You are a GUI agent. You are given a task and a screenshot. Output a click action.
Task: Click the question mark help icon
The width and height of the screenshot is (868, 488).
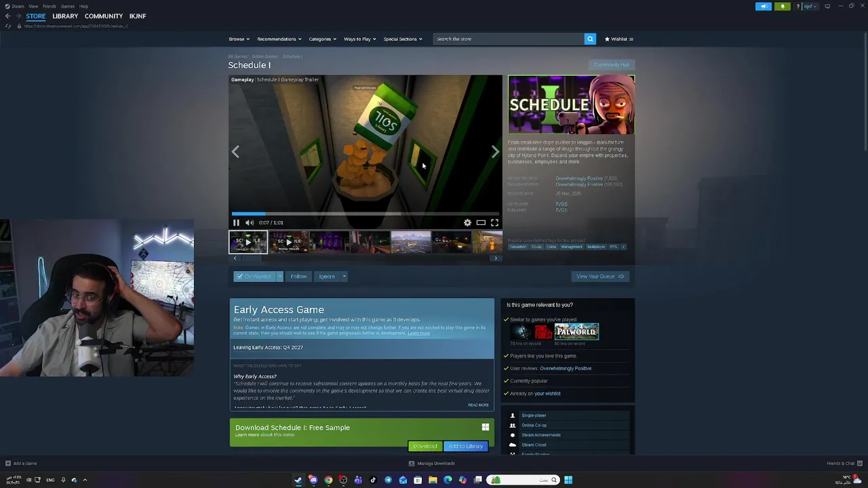tap(798, 6)
